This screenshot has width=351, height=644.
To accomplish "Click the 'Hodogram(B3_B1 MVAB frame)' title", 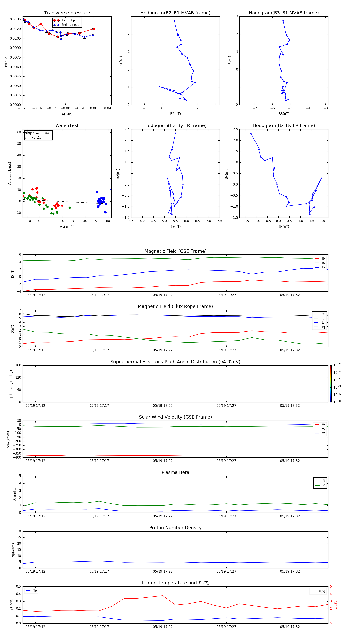I will [284, 13].
